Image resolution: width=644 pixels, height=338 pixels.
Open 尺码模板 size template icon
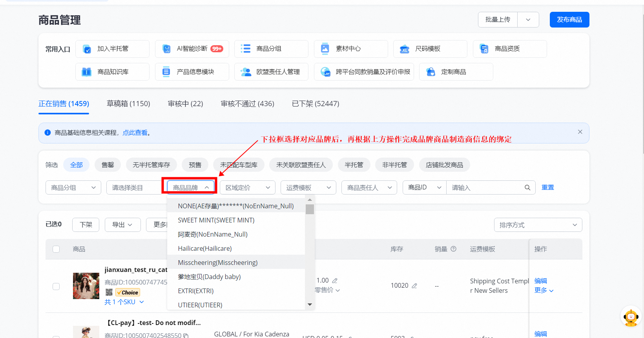click(404, 49)
